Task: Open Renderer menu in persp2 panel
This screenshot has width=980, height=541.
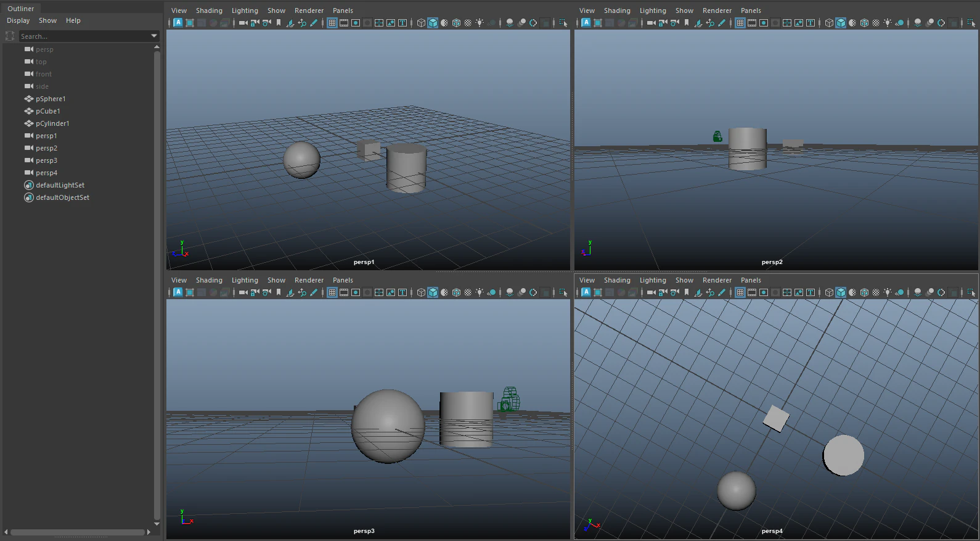Action: click(717, 10)
